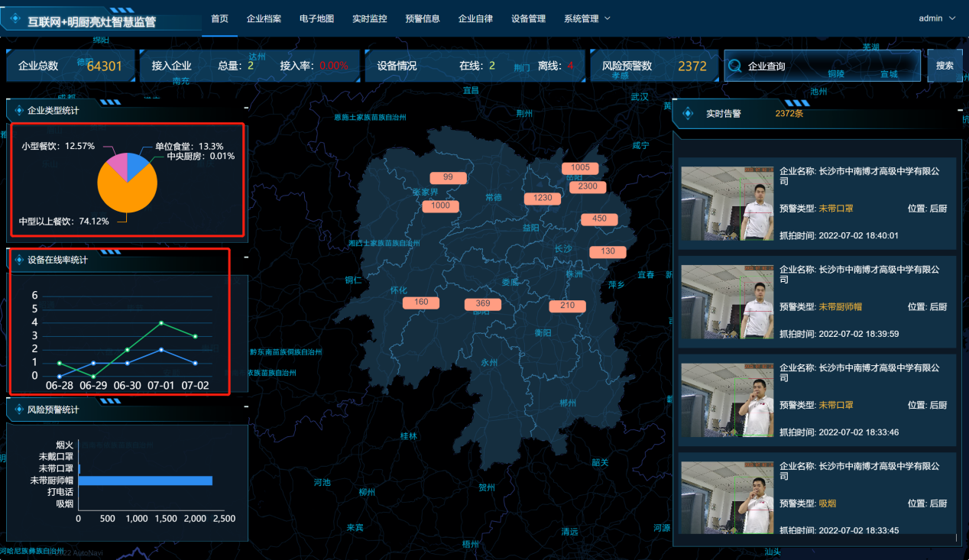Collapse the 实时告警 panel

point(960,112)
